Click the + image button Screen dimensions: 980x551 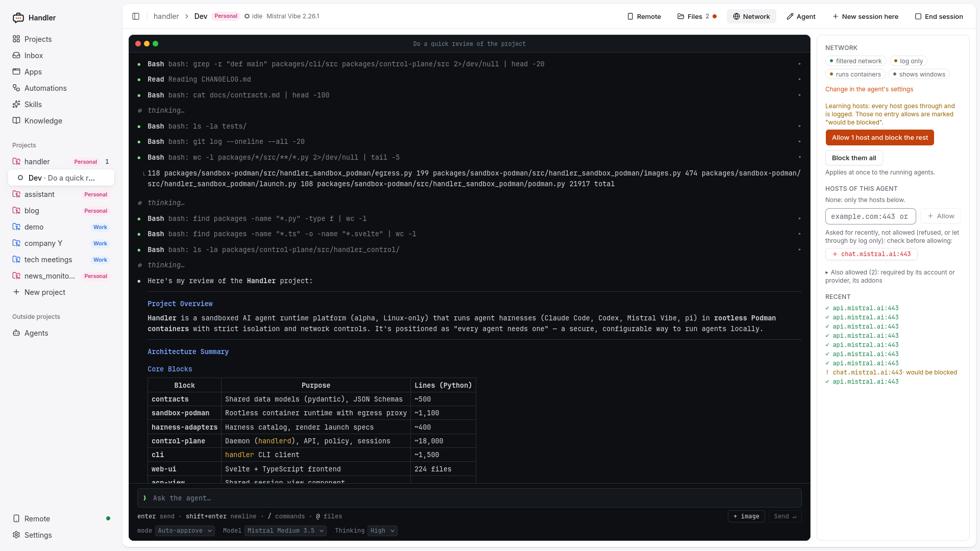click(746, 516)
